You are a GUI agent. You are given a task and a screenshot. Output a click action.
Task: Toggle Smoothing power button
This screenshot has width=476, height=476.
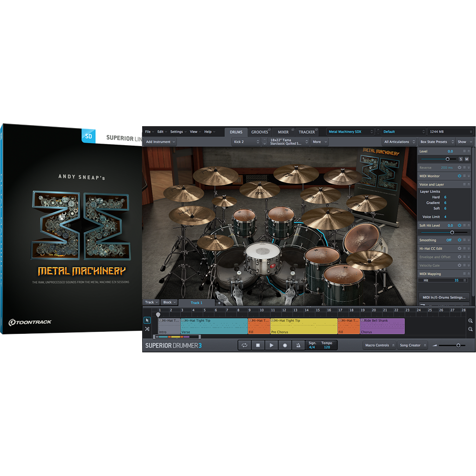[459, 240]
